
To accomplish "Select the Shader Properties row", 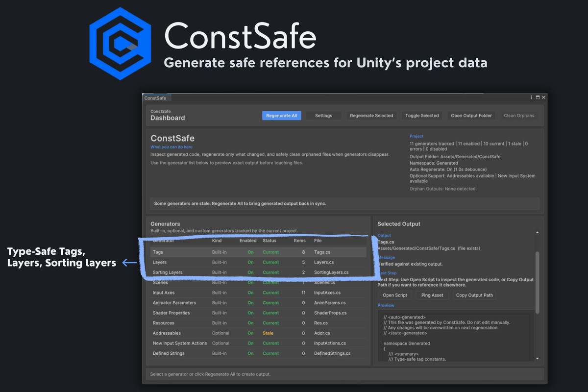I will (258, 313).
